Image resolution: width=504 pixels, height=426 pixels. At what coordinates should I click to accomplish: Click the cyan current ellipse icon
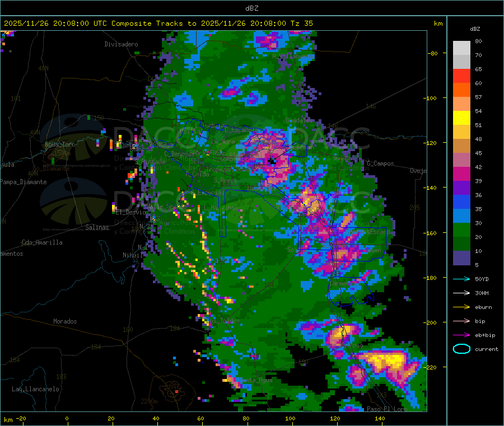pyautogui.click(x=461, y=349)
